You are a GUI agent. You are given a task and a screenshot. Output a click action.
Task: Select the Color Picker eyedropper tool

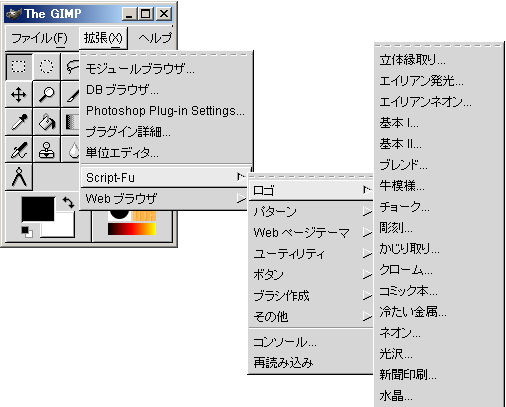tap(19, 122)
